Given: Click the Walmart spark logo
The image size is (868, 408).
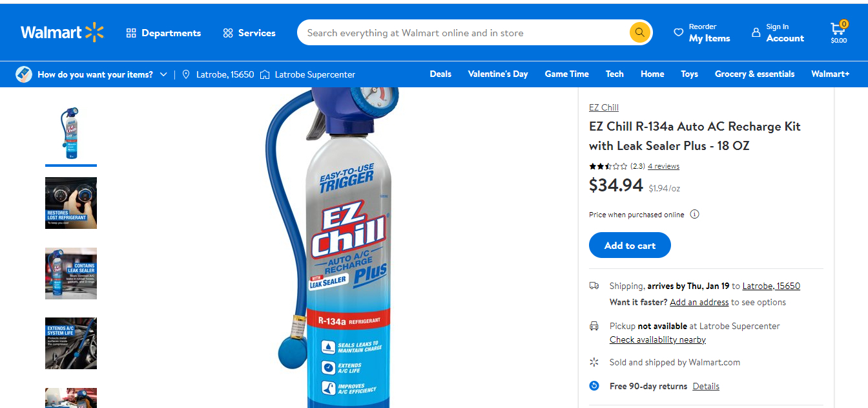Looking at the screenshot, I should [x=94, y=32].
